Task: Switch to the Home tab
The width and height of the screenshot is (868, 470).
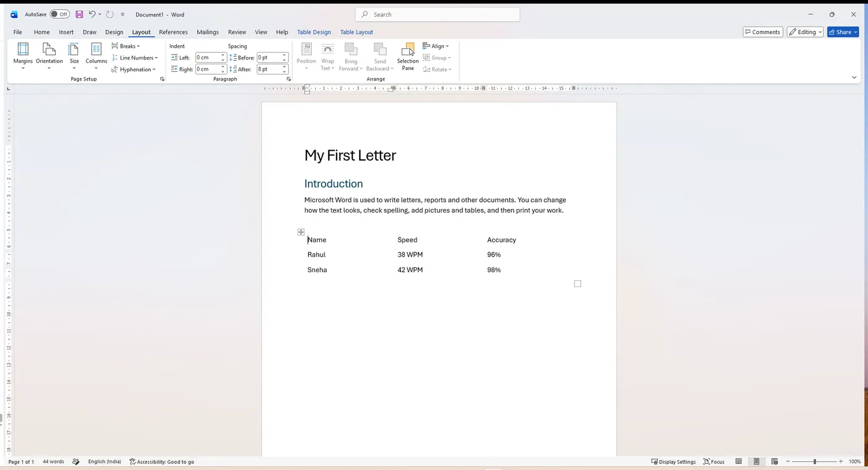Action: (x=42, y=32)
